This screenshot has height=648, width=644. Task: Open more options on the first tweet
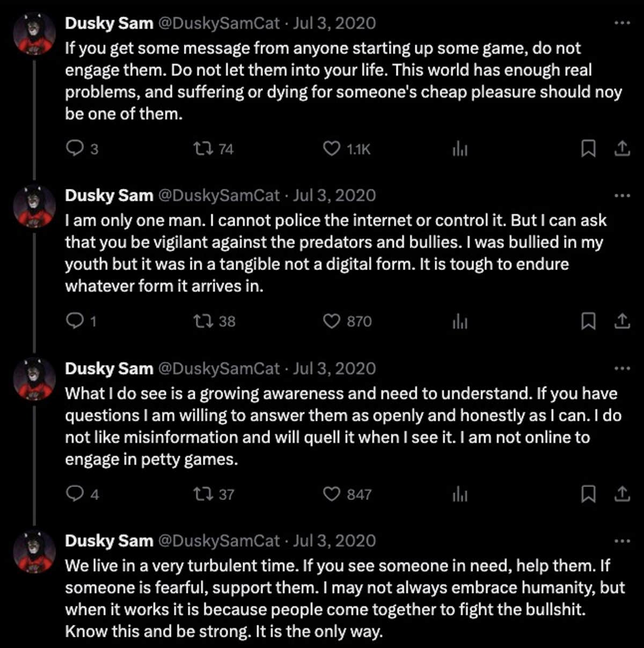621,23
